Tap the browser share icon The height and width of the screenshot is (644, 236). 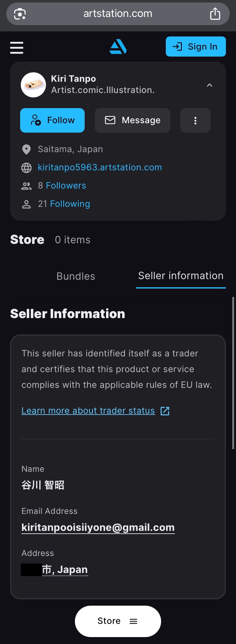coord(215,14)
